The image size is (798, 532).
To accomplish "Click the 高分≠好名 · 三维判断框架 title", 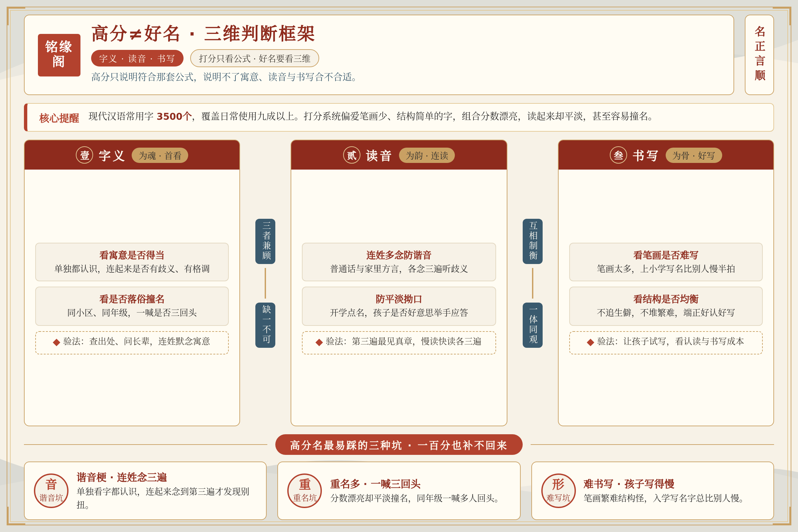I will click(x=203, y=34).
